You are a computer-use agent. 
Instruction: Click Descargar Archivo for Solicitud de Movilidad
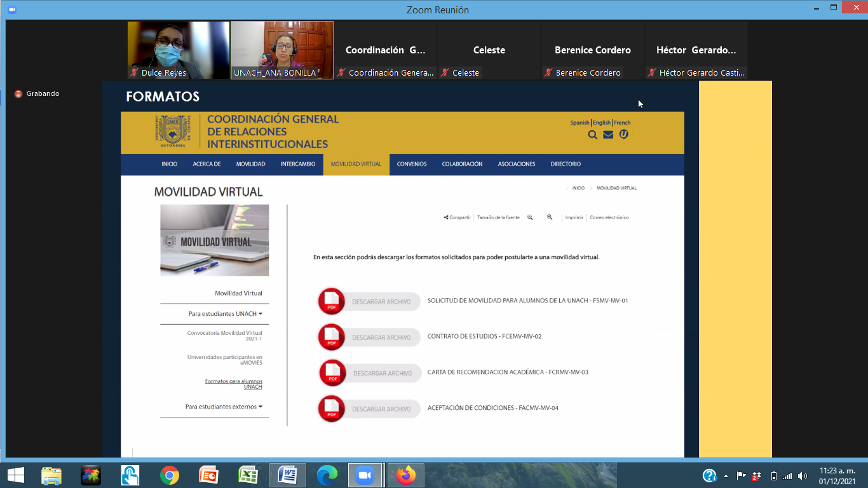381,302
